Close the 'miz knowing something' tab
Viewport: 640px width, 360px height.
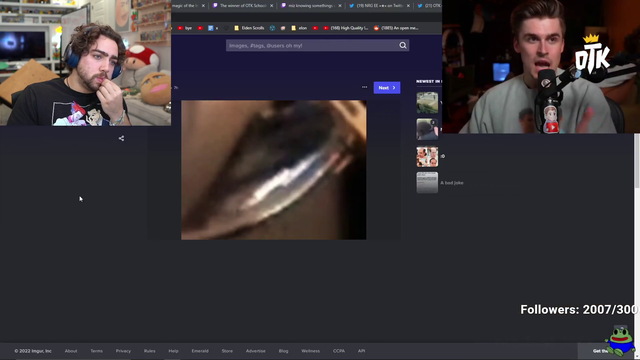(x=340, y=6)
